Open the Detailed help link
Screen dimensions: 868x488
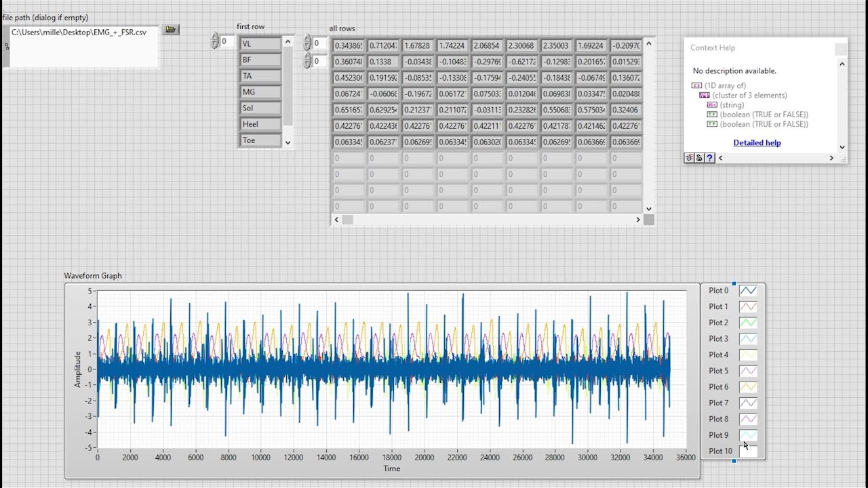(x=757, y=143)
